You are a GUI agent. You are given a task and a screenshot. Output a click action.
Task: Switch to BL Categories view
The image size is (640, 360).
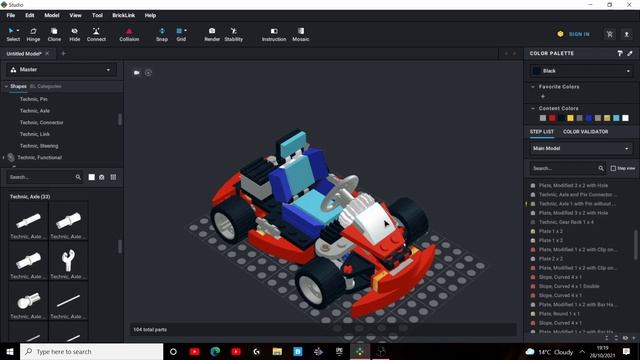tap(46, 87)
